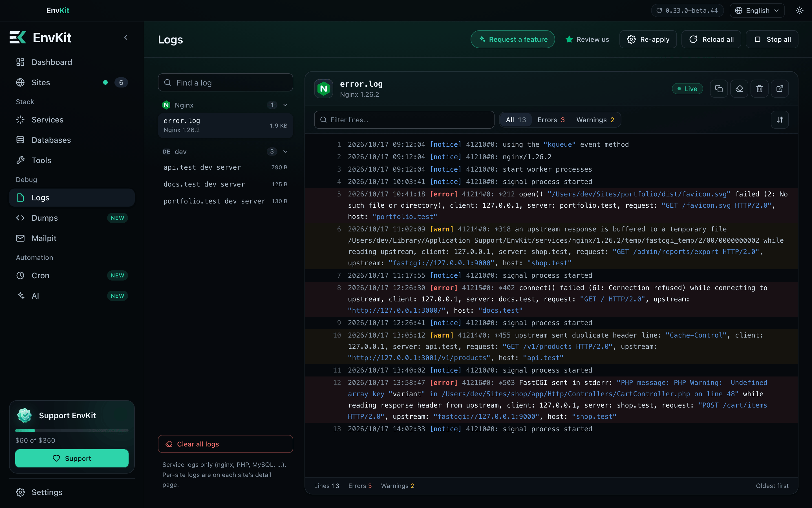This screenshot has width=812, height=508.
Task: Clear error.log with the eraser icon
Action: coord(739,89)
